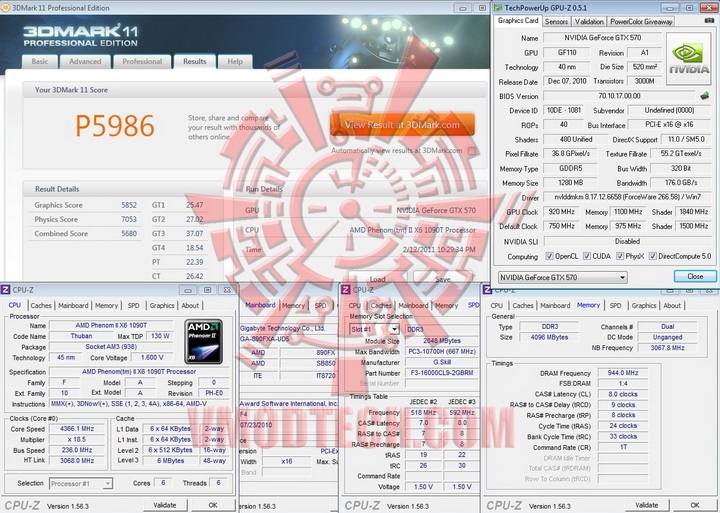Click the Combined Score value 5680
Screen dimensions: 720x513
click(129, 234)
